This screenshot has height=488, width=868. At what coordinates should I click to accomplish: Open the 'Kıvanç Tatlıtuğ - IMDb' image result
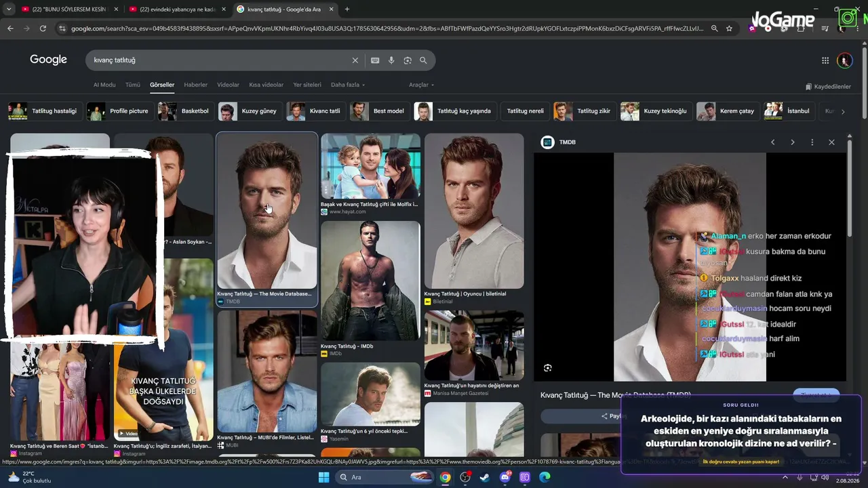pyautogui.click(x=370, y=281)
